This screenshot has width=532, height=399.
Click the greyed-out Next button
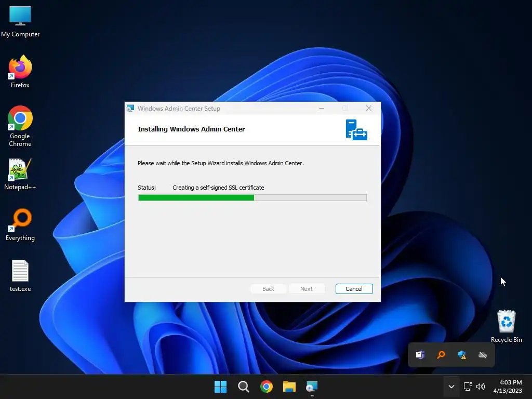(307, 289)
